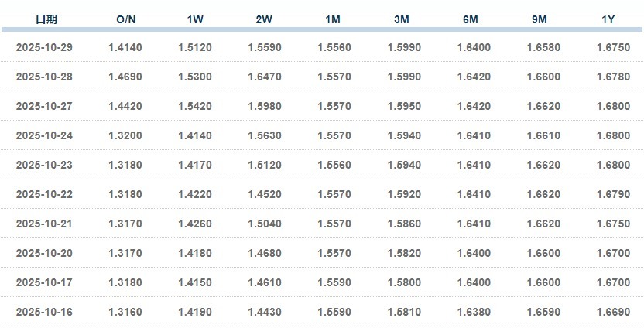Click the 1W rate 1.4260
Viewport: 644px width, 328px height.
tap(195, 224)
